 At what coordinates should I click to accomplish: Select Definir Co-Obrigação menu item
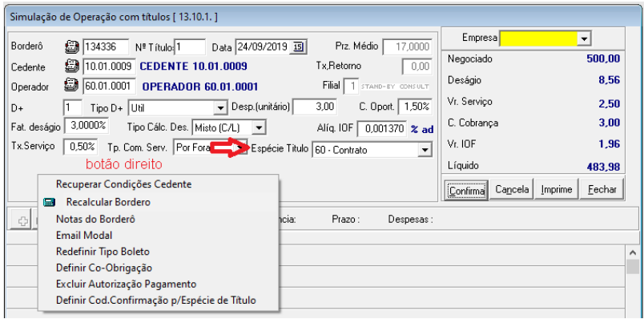click(x=104, y=268)
